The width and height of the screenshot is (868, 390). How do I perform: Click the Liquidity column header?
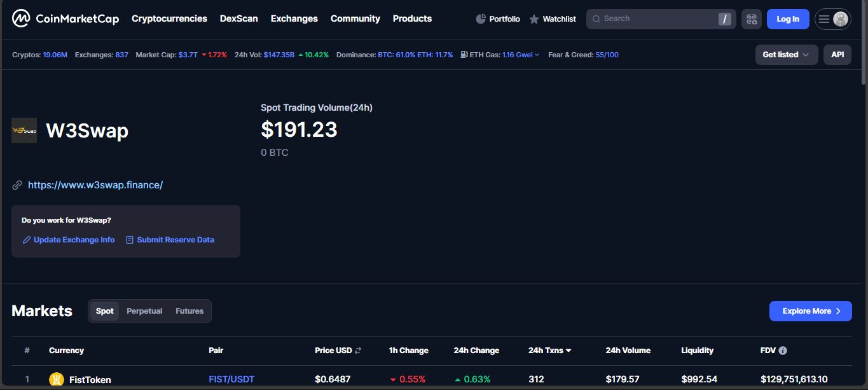pos(697,351)
